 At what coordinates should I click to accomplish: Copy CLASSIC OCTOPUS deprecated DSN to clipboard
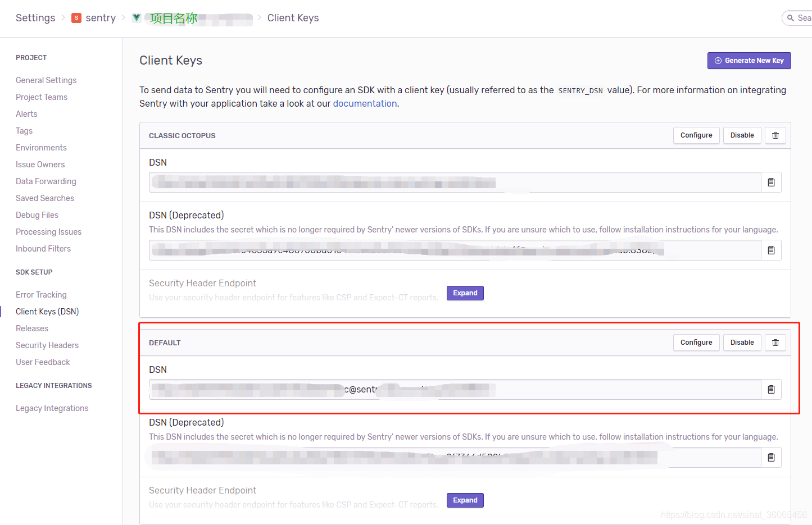pos(771,250)
